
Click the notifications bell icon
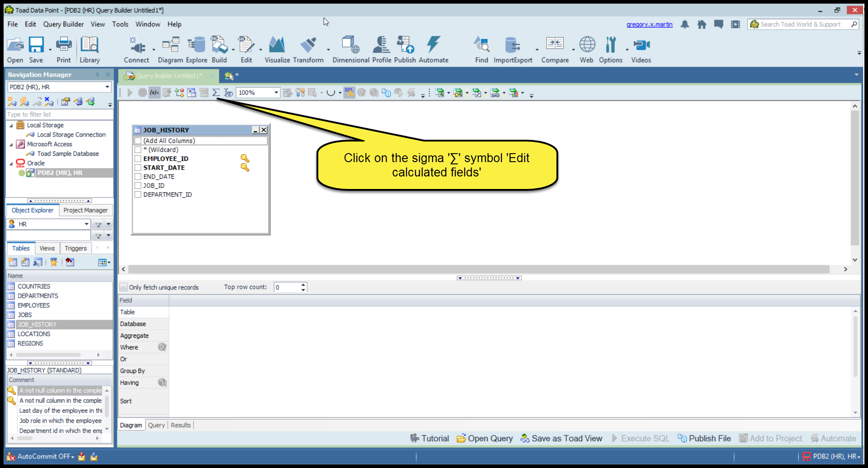pos(685,24)
